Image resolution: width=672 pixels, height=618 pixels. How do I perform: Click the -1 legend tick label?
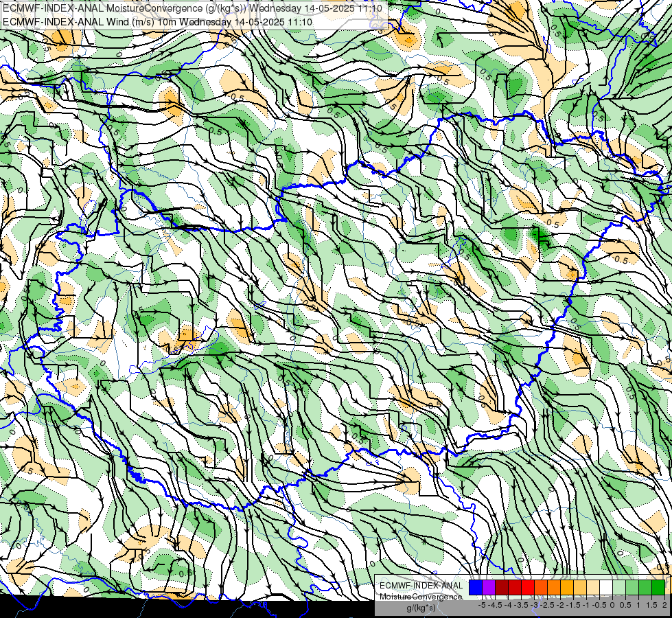(586, 605)
